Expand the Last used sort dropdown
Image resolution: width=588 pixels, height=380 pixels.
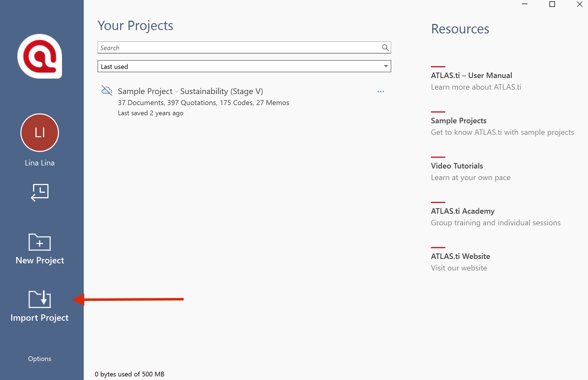coord(244,66)
